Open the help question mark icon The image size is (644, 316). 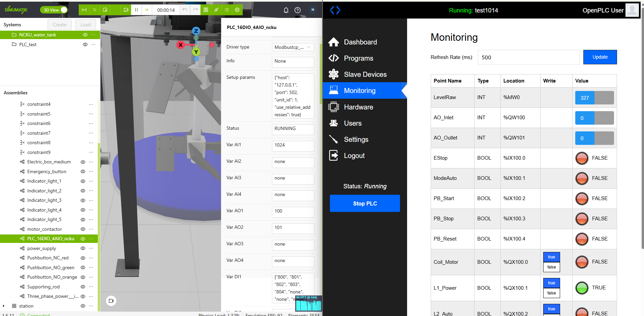coord(297,10)
